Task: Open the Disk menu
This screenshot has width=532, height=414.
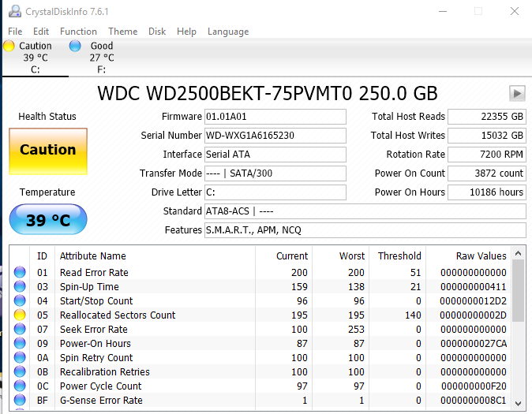Action: click(x=157, y=32)
